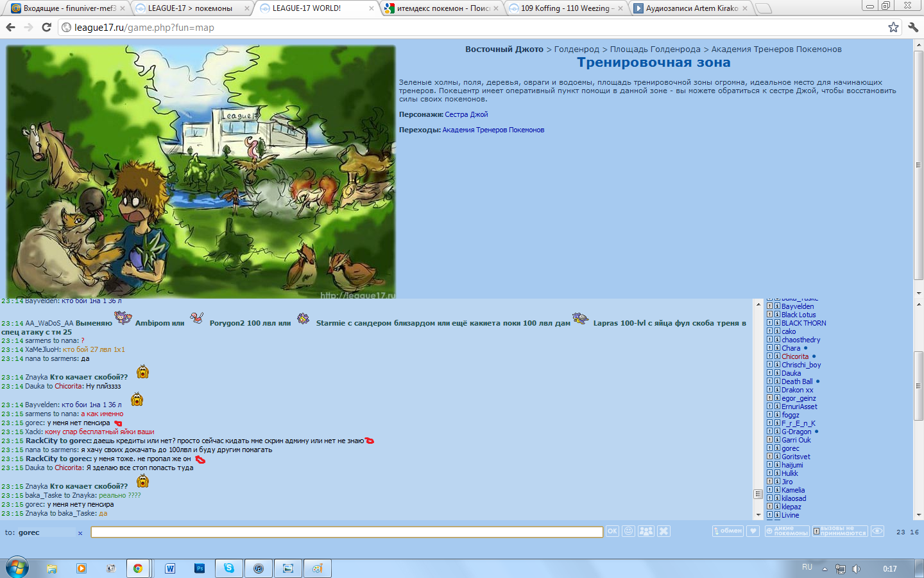Click the exclamation icon next to Drakon xx
Image resolution: width=924 pixels, height=578 pixels.
tap(770, 390)
